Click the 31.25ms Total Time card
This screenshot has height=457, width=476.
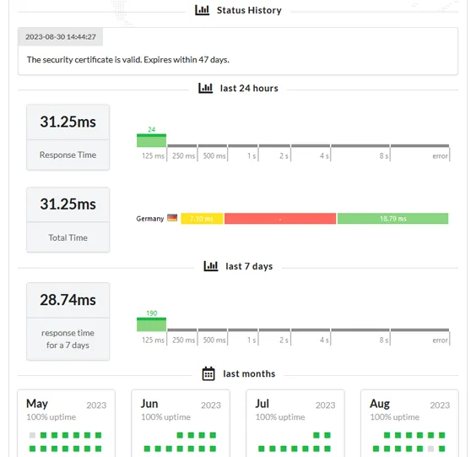pyautogui.click(x=68, y=220)
